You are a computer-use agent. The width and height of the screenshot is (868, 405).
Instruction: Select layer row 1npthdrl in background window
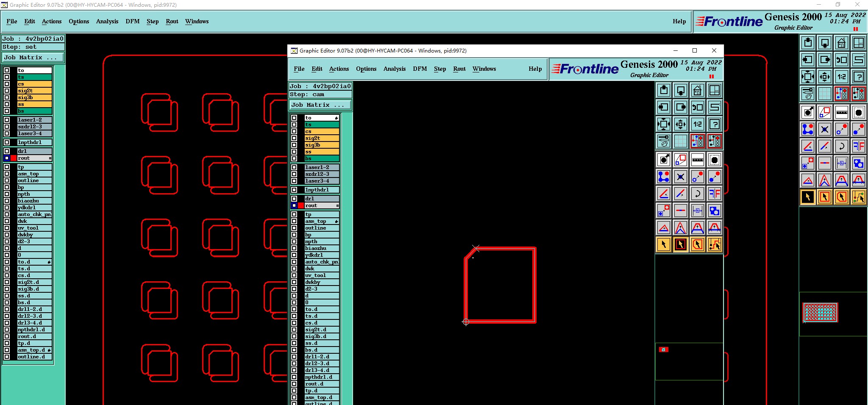(x=35, y=142)
